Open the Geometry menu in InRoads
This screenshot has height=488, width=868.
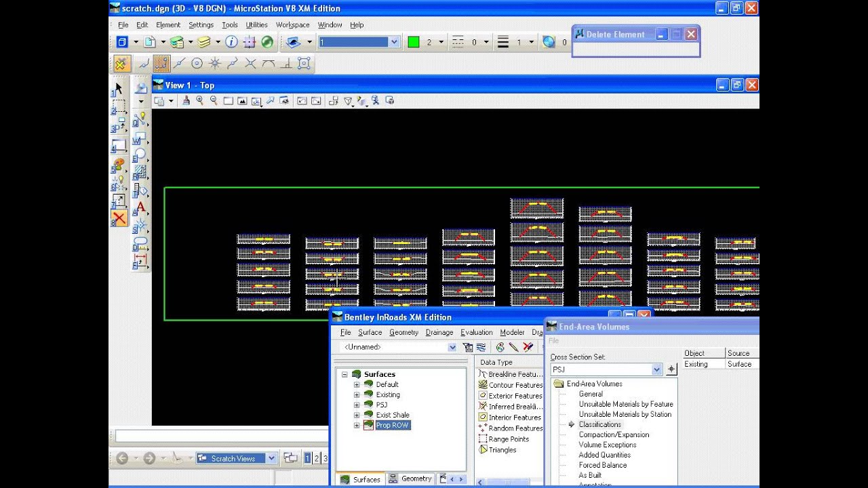(403, 332)
